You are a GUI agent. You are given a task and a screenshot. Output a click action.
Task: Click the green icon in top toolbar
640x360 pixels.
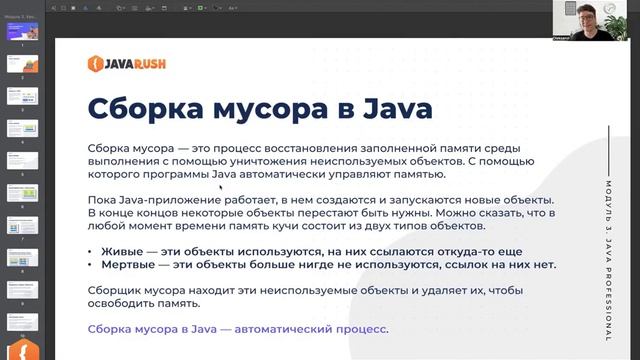(200, 8)
